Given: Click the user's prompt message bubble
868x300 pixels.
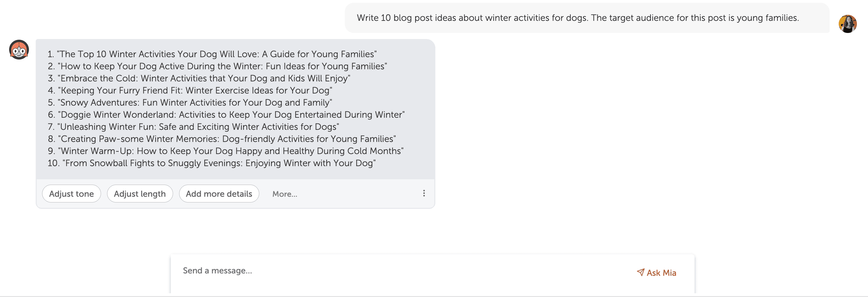Looking at the screenshot, I should (x=587, y=18).
